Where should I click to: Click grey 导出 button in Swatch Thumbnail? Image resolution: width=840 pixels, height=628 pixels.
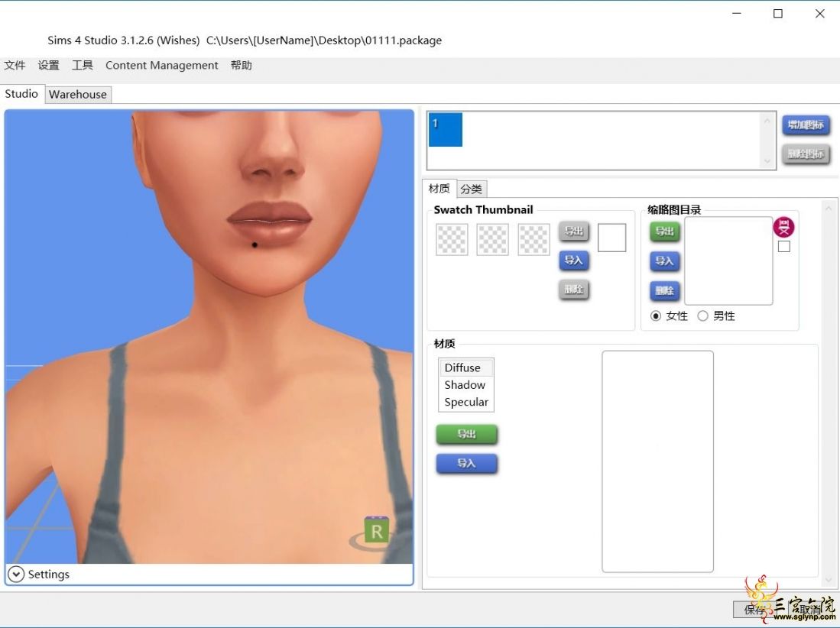click(x=574, y=231)
